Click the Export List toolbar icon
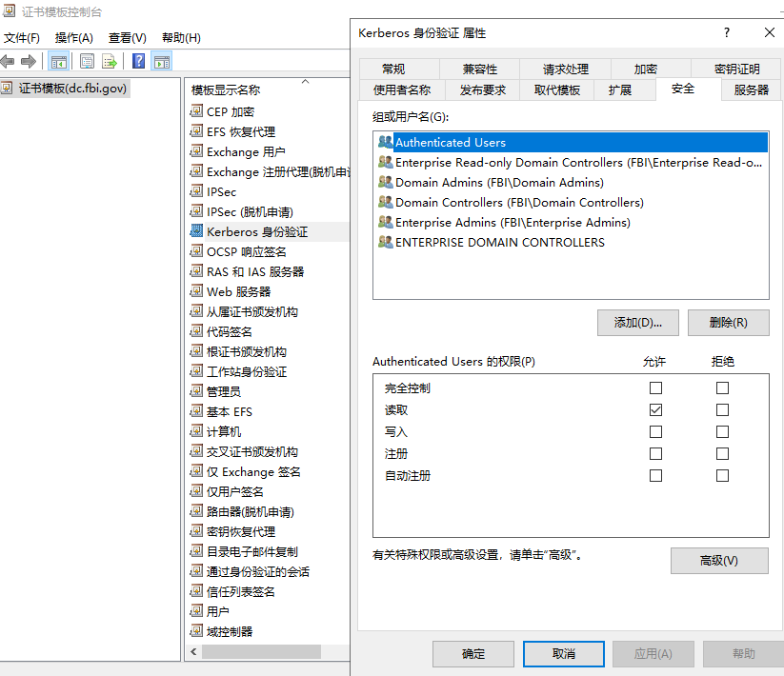Image resolution: width=784 pixels, height=676 pixels. 111,61
